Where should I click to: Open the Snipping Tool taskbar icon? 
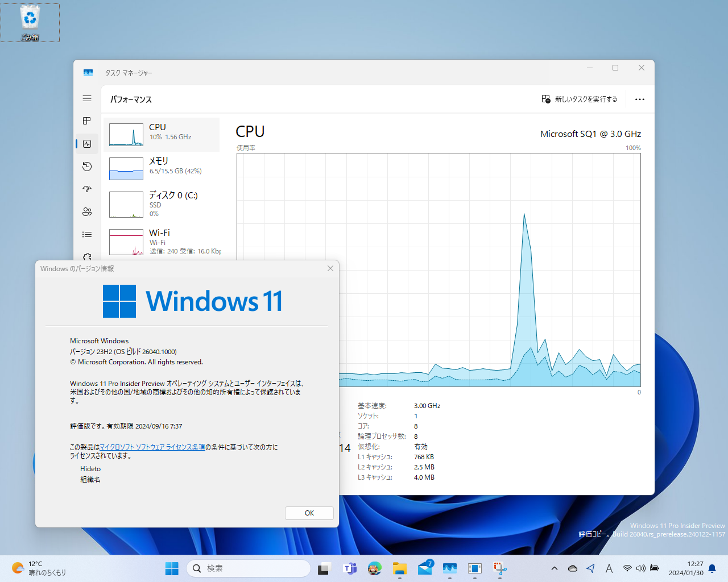pyautogui.click(x=500, y=568)
